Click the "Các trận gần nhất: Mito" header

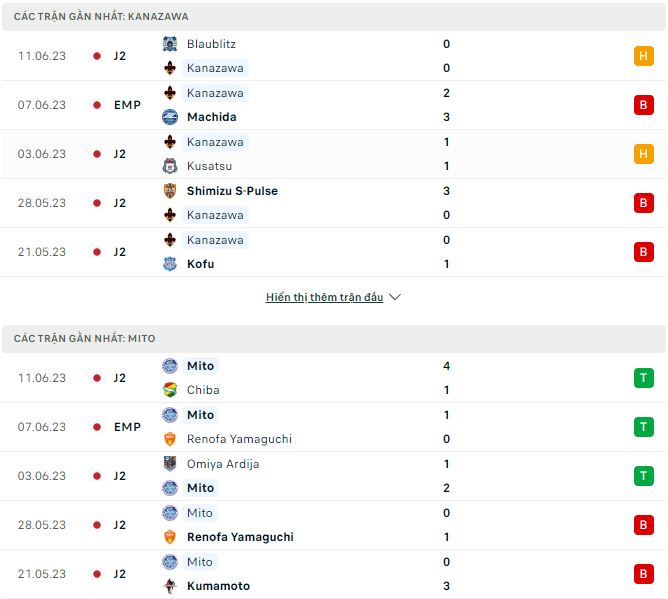coord(85,339)
